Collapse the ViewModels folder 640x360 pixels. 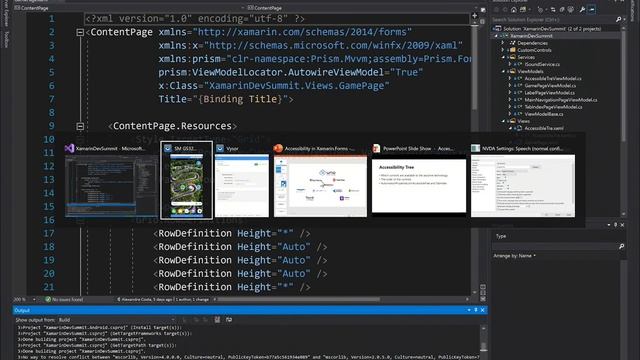503,71
